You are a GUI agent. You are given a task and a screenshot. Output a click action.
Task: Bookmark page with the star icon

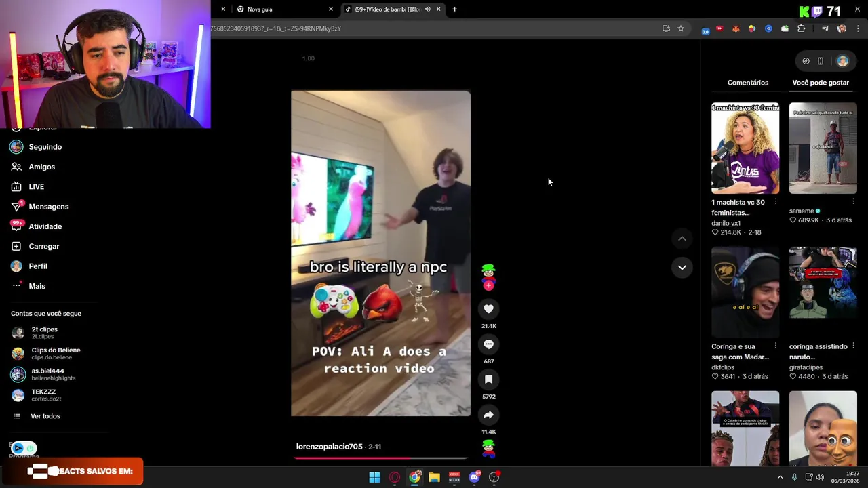pyautogui.click(x=681, y=28)
